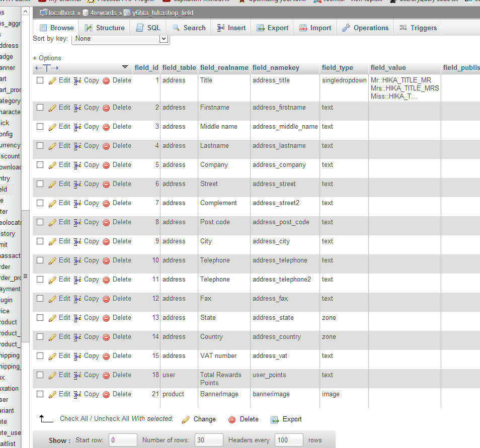Click the red Delete icon in Middle name row
This screenshot has width=480, height=448.
point(106,127)
